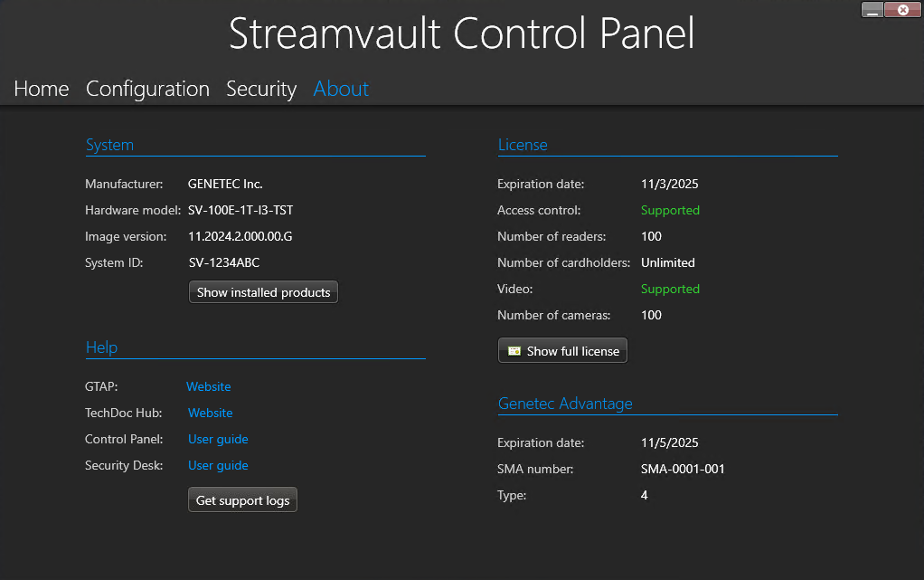This screenshot has height=580, width=924.
Task: Open the Configuration tab
Action: pos(147,89)
